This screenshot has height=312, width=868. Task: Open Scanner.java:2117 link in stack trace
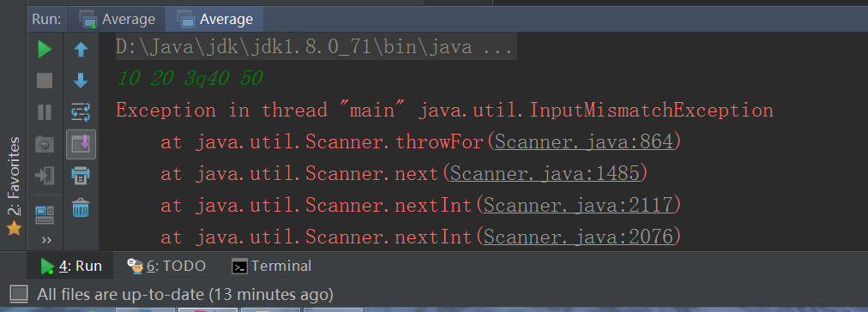[578, 205]
